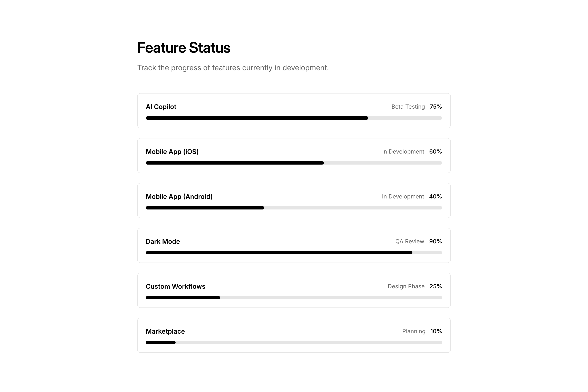Select the AI Copilot feature title
This screenshot has height=392, width=588.
pyautogui.click(x=161, y=107)
